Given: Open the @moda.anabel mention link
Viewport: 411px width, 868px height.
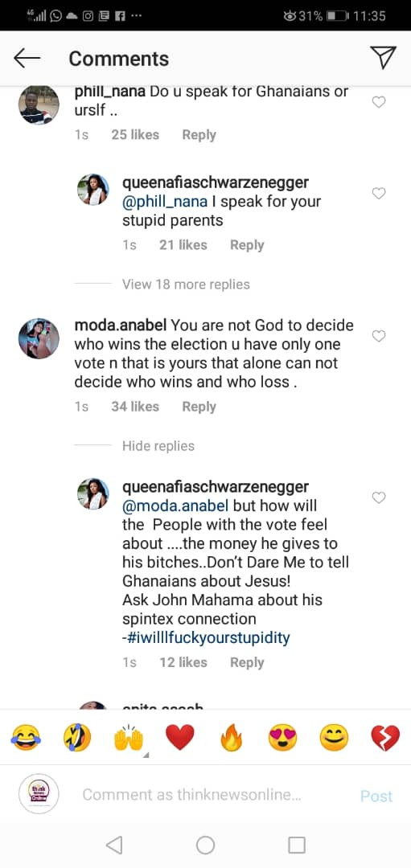Looking at the screenshot, I should point(175,506).
